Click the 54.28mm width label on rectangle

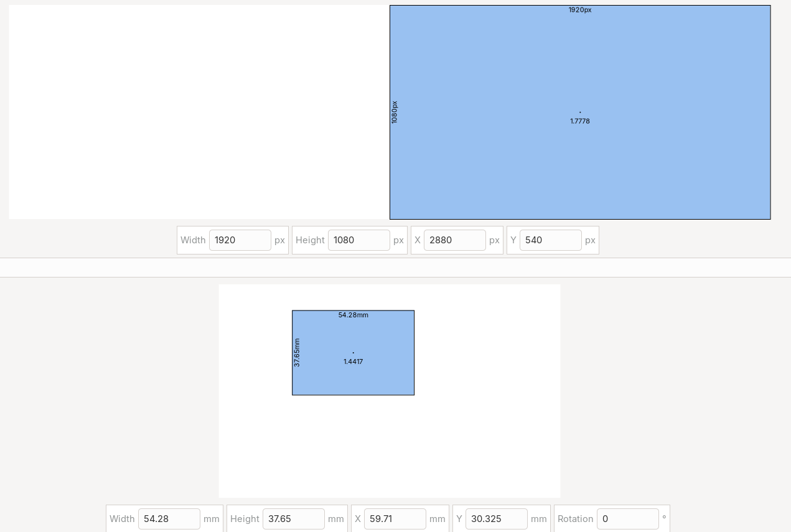[x=353, y=315]
